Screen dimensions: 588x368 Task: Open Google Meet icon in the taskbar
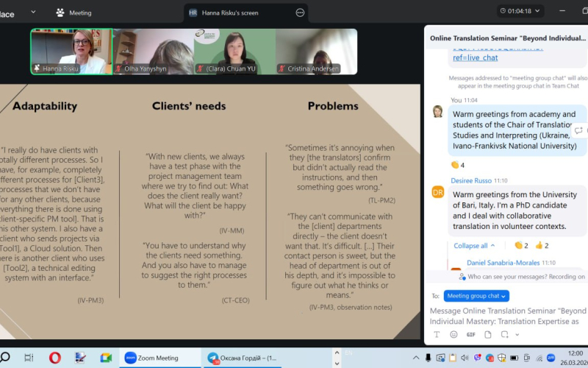[x=106, y=358]
